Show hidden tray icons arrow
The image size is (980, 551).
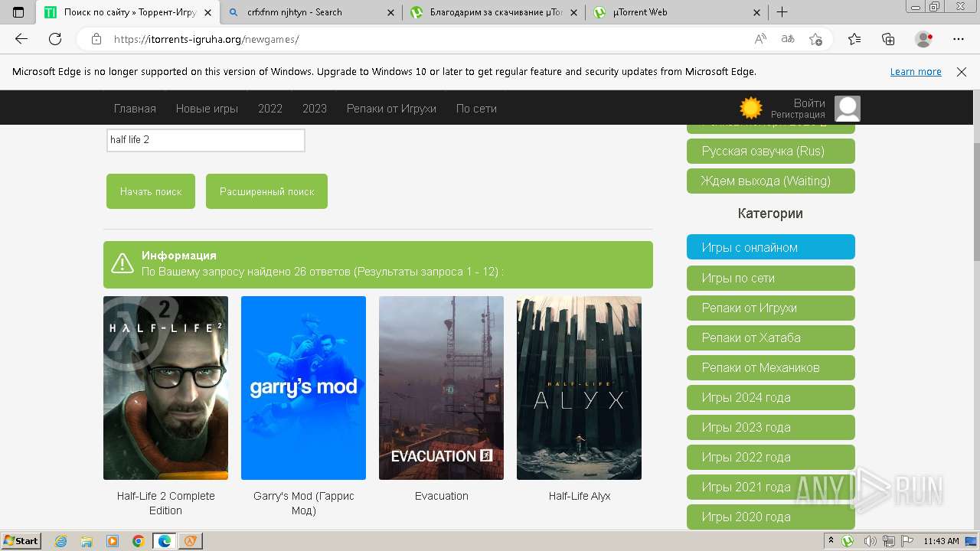coord(831,541)
